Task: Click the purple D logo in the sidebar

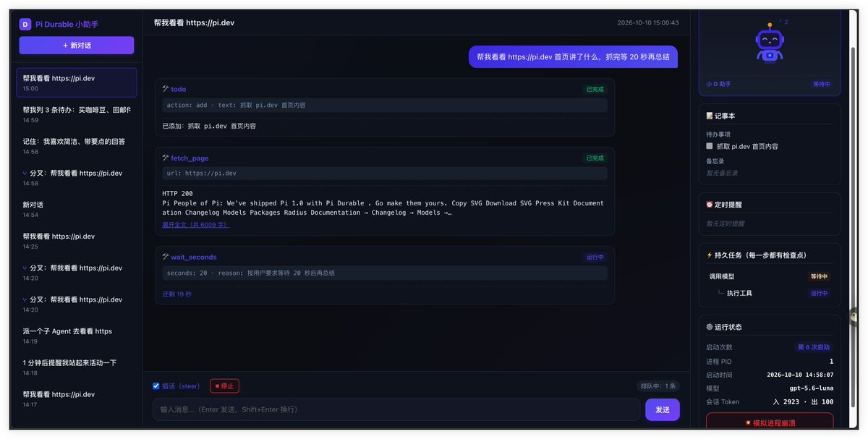Action: [x=25, y=24]
